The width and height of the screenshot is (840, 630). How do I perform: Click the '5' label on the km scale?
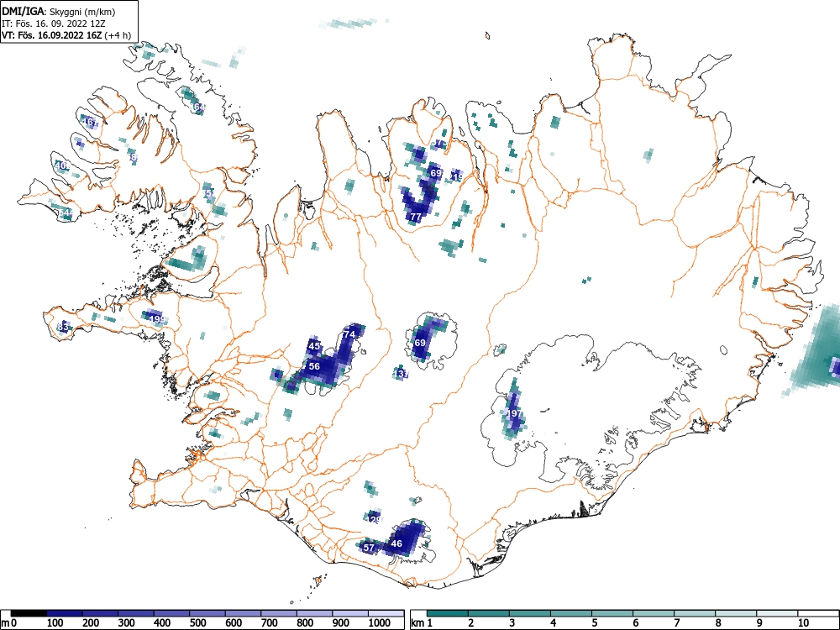point(594,623)
